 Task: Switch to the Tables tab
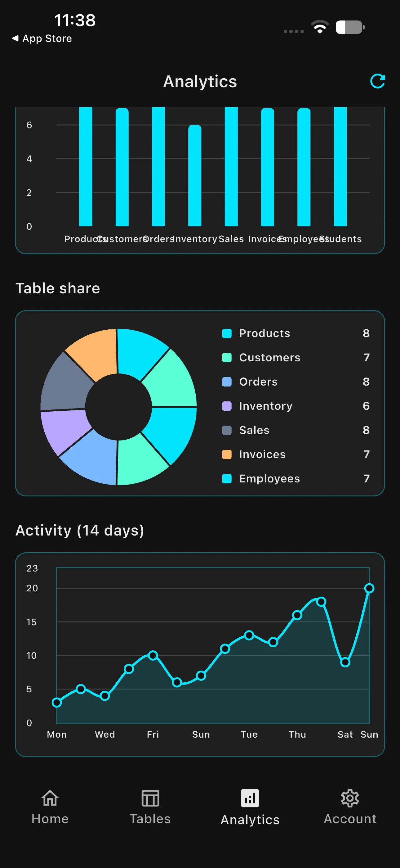tap(150, 807)
